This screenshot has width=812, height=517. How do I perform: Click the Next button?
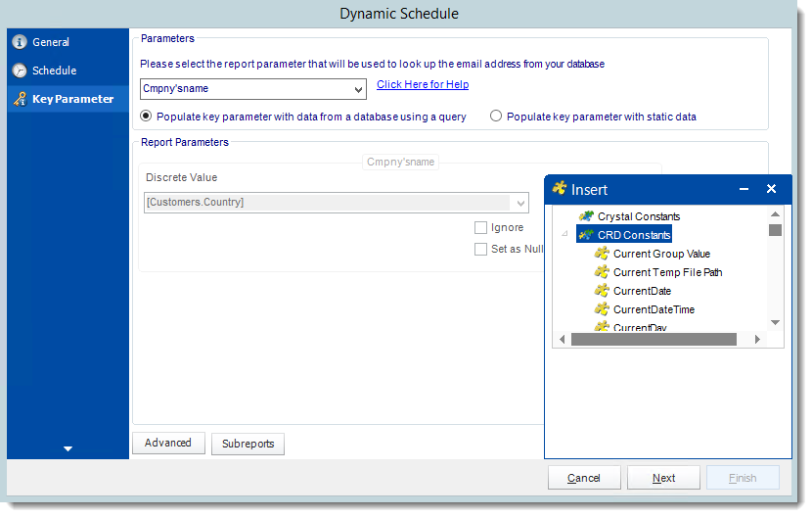[x=663, y=478]
